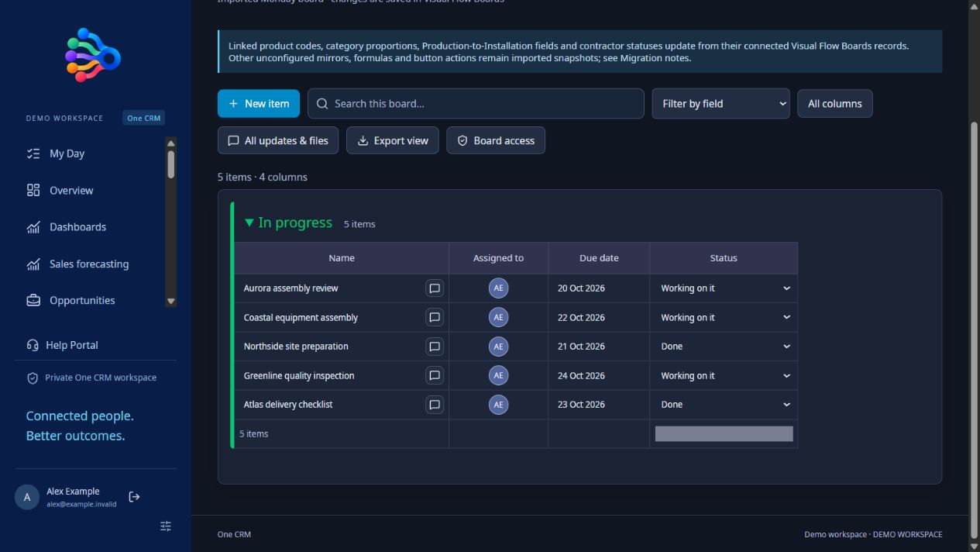980x552 pixels.
Task: Change status of Greenline quality inspection
Action: (724, 375)
